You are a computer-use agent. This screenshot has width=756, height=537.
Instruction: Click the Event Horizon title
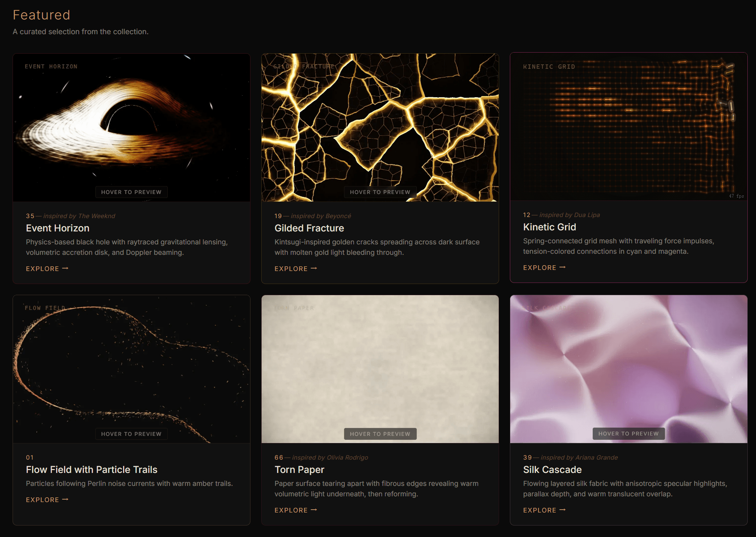[x=58, y=228]
